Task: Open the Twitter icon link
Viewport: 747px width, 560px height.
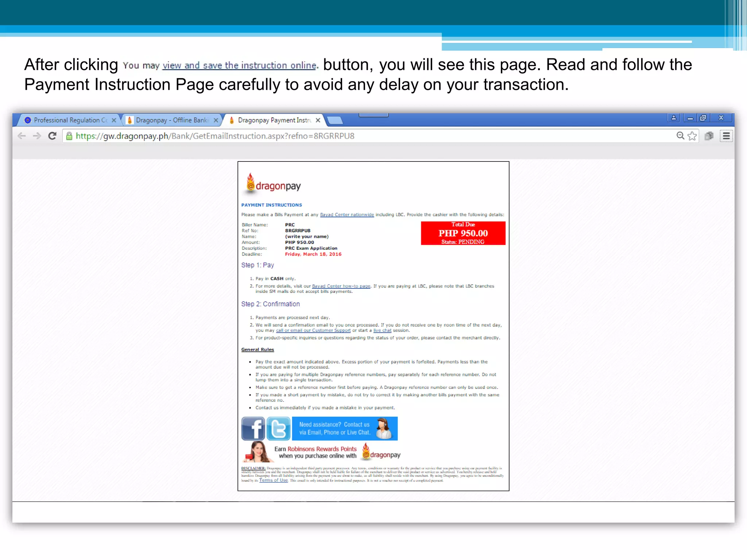Action: coord(278,428)
